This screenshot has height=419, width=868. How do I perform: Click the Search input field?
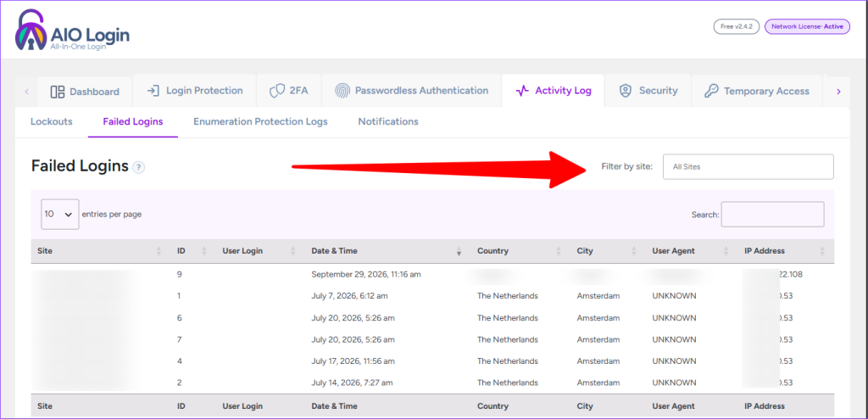(x=772, y=215)
